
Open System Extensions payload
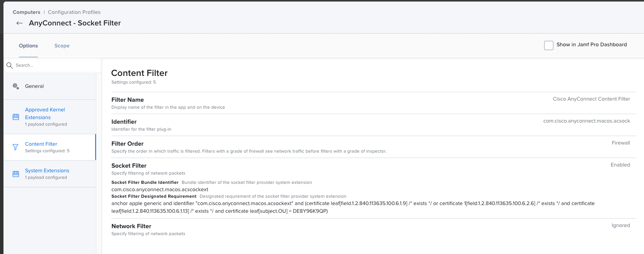[50, 174]
